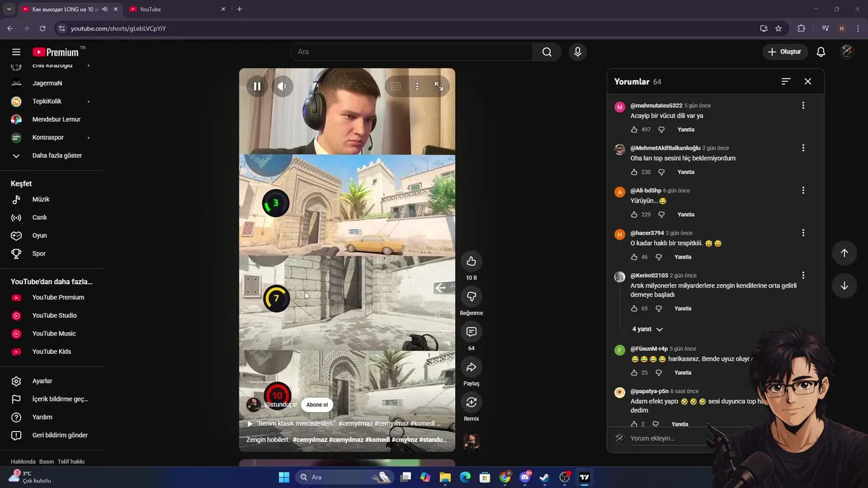This screenshot has height=488, width=868.
Task: Click the search magnifier button
Action: [547, 52]
